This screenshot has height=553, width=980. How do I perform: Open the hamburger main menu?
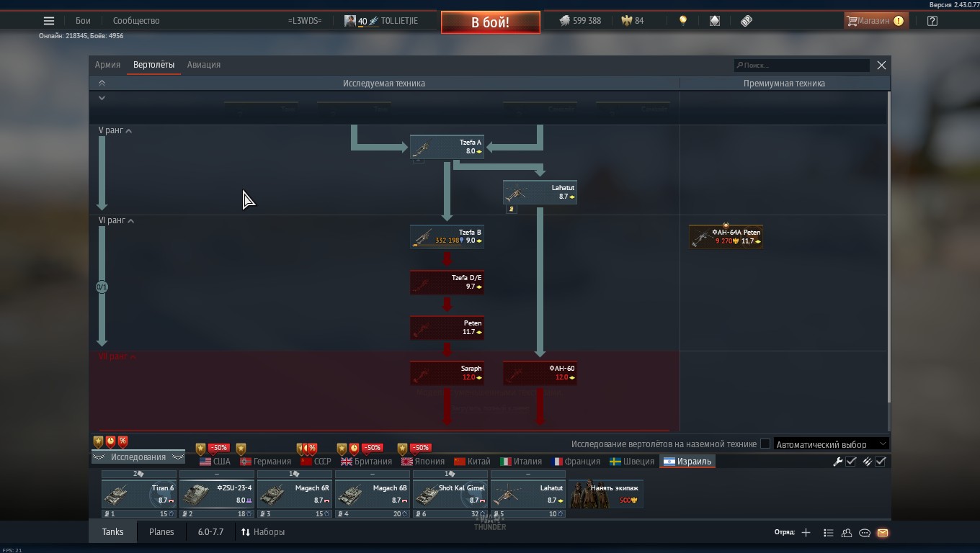pyautogui.click(x=49, y=21)
